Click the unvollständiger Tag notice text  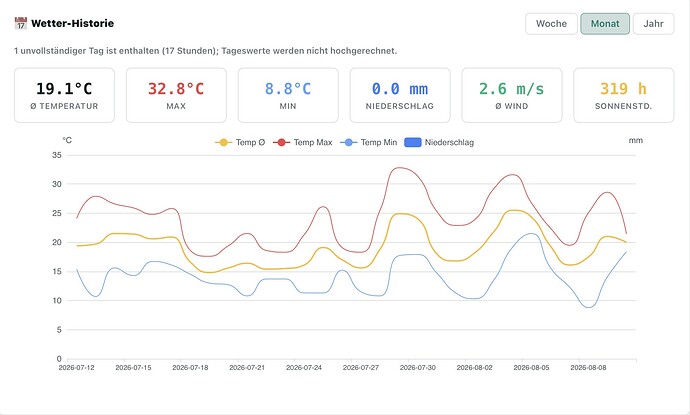[205, 51]
